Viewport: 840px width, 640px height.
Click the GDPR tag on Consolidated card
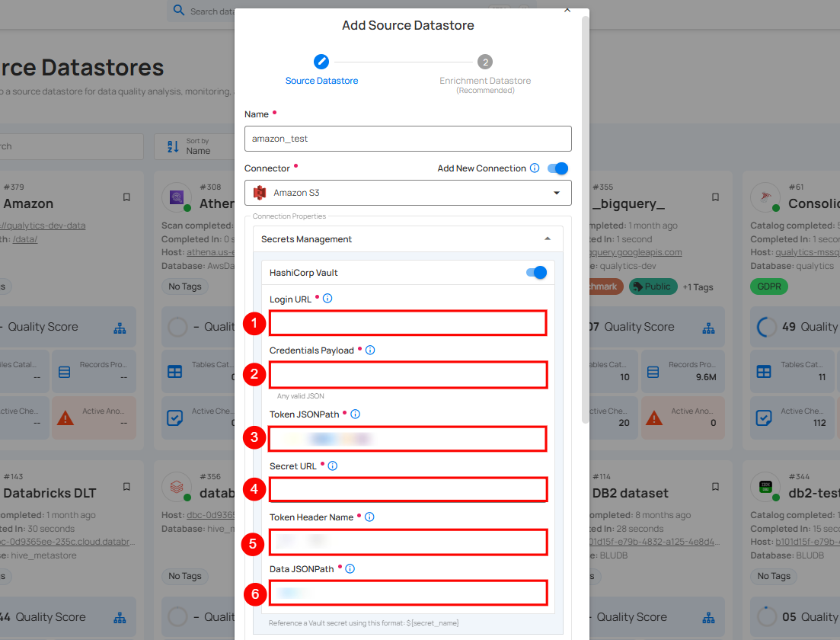pyautogui.click(x=768, y=286)
